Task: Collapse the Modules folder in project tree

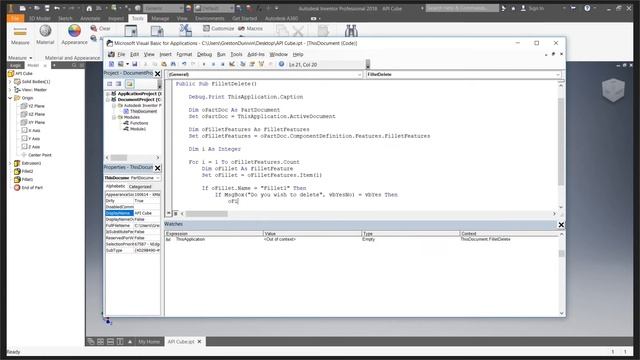Action: 114,117
